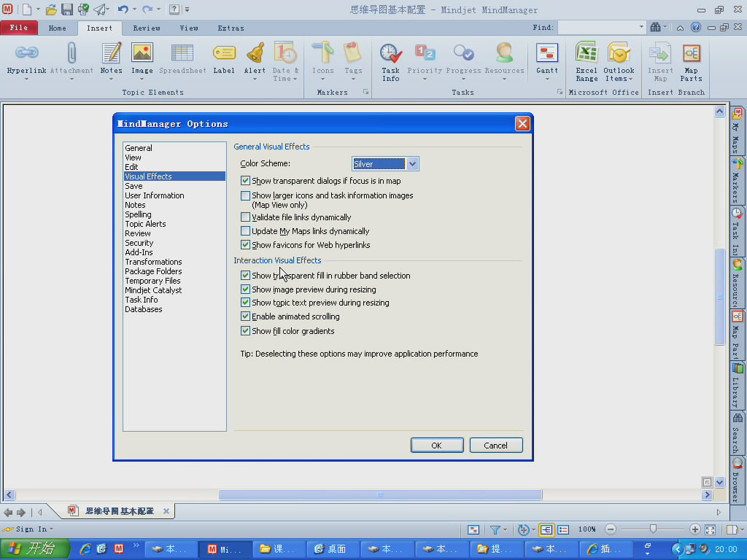Enable Show larger icons and task images
747x560 pixels.
click(x=245, y=195)
